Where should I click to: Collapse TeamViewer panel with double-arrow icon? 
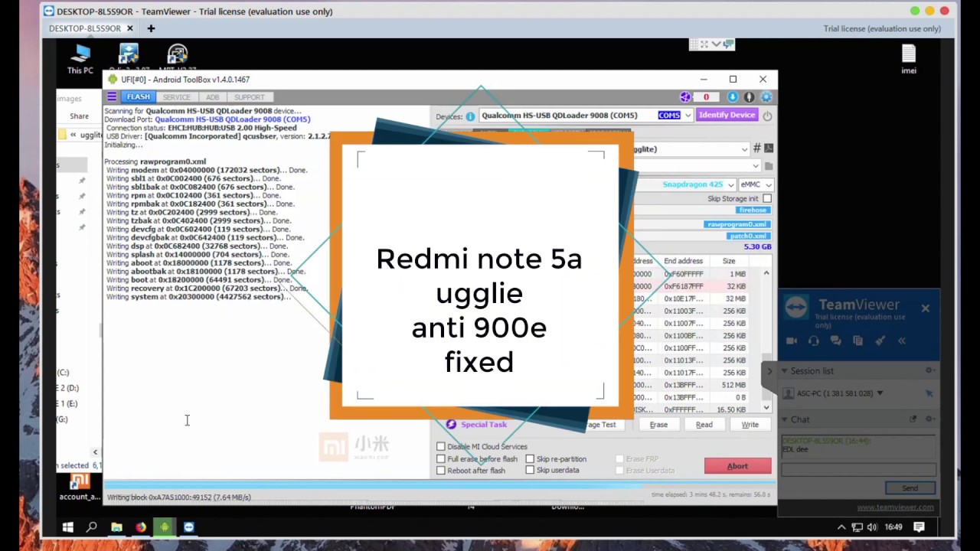click(902, 341)
